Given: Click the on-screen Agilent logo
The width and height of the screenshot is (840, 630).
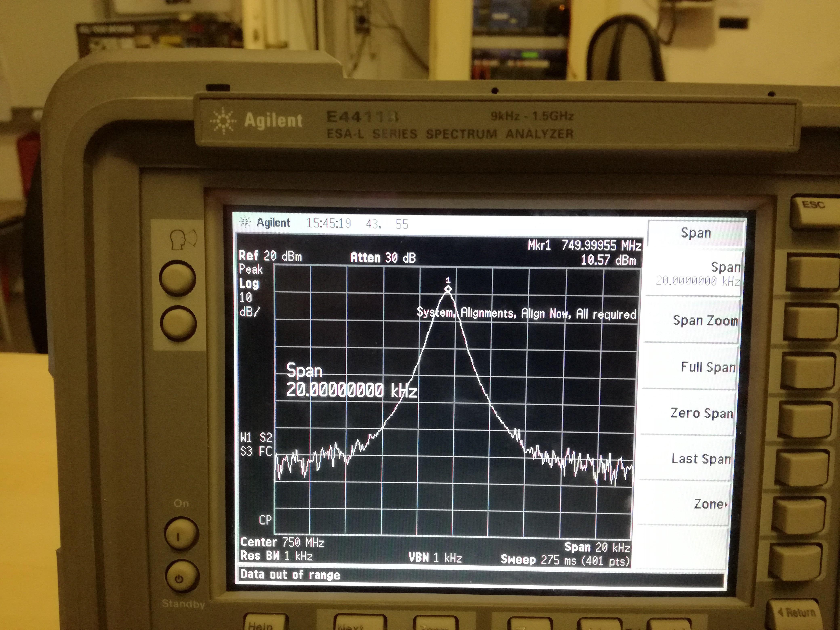Looking at the screenshot, I should tap(265, 222).
